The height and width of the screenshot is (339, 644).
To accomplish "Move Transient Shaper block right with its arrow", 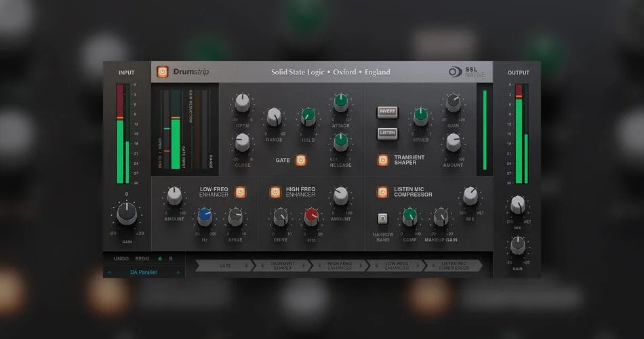I will click(x=304, y=266).
